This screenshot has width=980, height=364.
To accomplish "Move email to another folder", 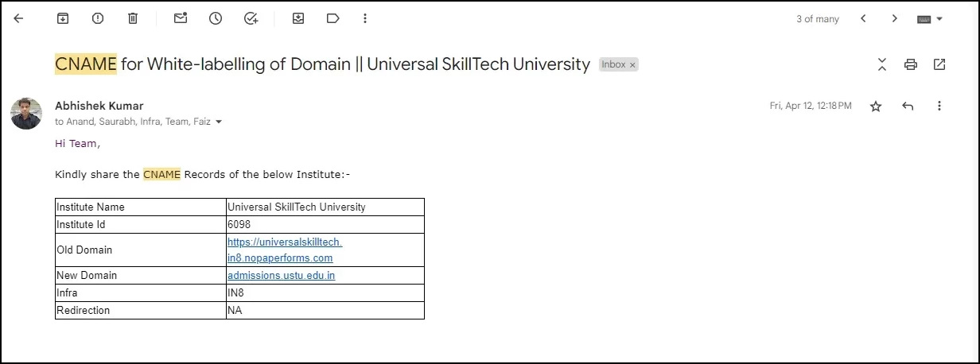I will (x=298, y=18).
